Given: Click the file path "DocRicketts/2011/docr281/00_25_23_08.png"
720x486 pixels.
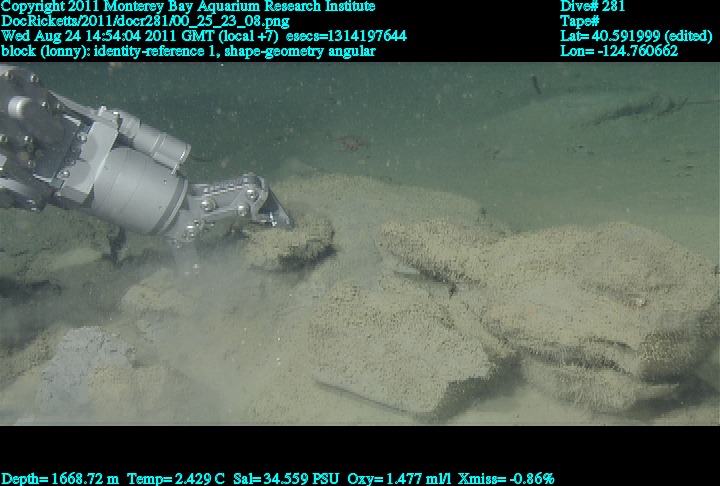Looking at the screenshot, I should click(x=146, y=21).
